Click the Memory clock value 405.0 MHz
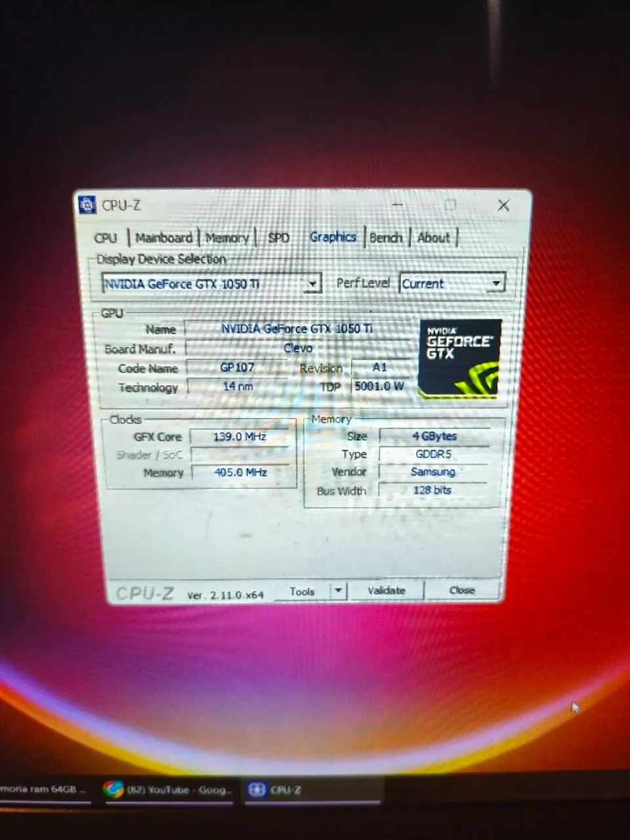The width and height of the screenshot is (630, 840). click(x=241, y=472)
